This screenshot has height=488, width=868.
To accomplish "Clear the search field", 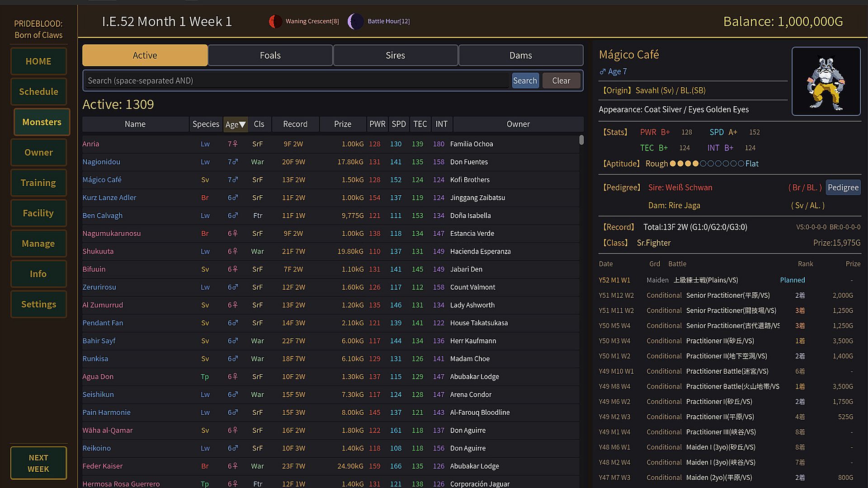I will pyautogui.click(x=561, y=80).
